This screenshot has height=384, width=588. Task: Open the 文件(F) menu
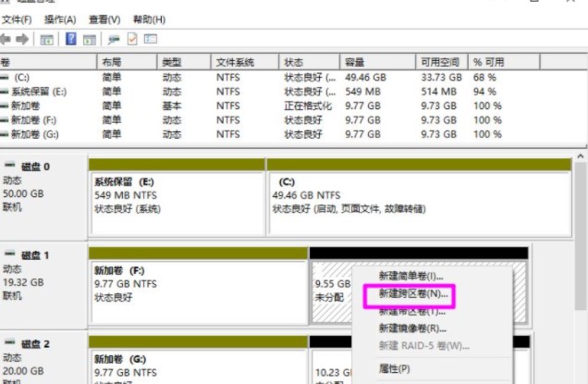[x=16, y=19]
